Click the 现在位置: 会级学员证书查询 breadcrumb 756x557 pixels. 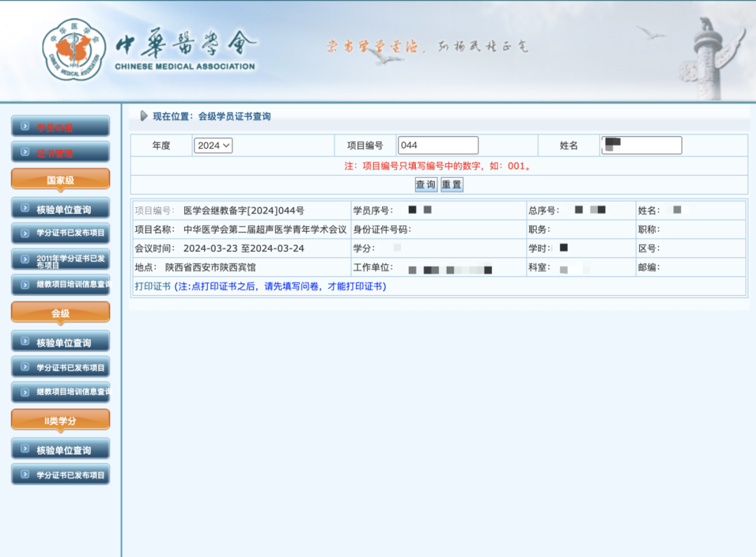tap(211, 116)
